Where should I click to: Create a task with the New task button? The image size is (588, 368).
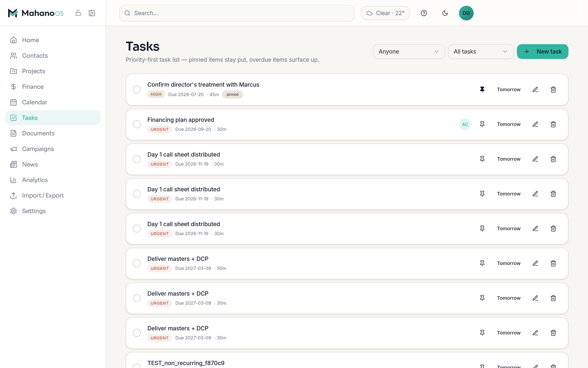click(x=542, y=51)
